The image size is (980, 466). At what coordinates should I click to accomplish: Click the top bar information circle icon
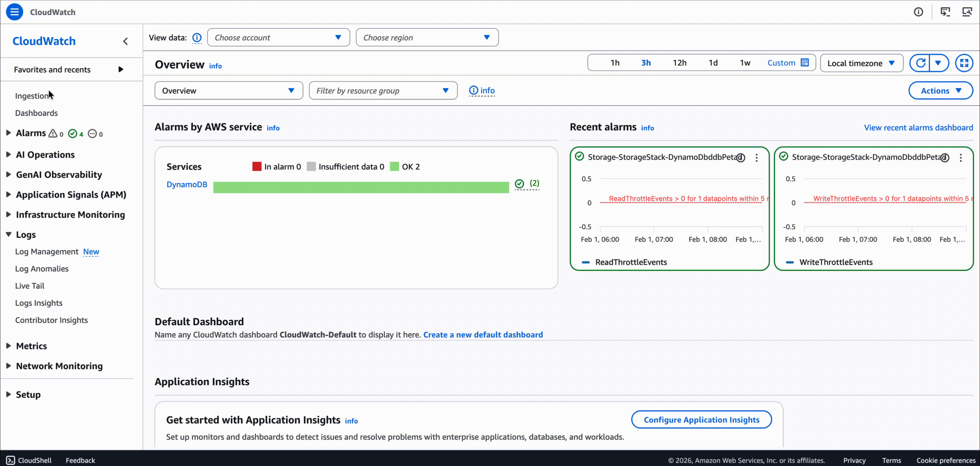point(918,12)
